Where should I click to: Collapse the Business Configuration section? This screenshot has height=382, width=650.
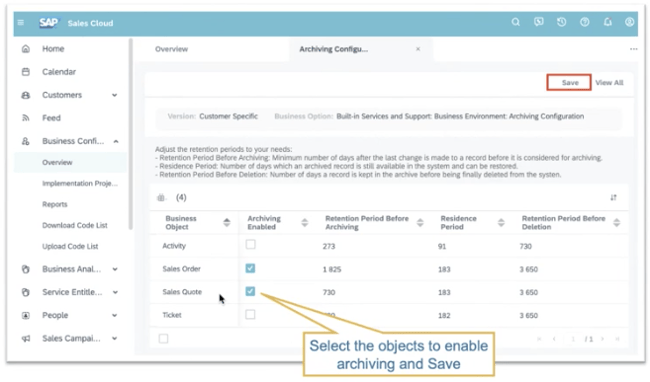[116, 141]
